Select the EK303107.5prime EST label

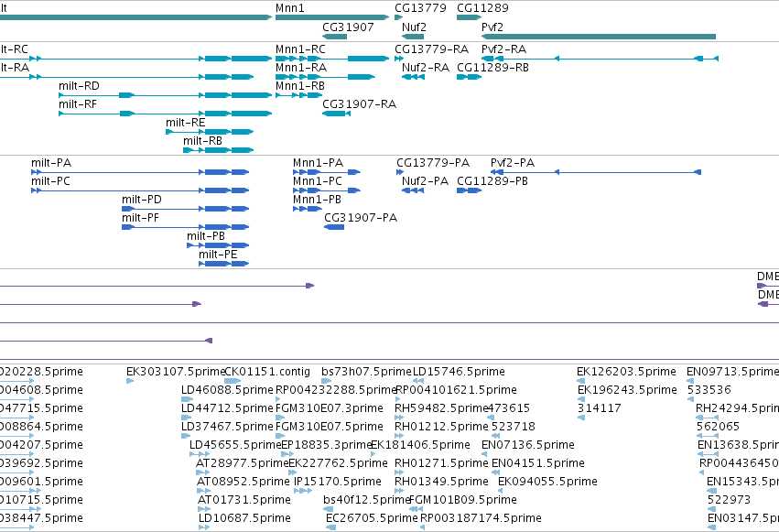(176, 372)
